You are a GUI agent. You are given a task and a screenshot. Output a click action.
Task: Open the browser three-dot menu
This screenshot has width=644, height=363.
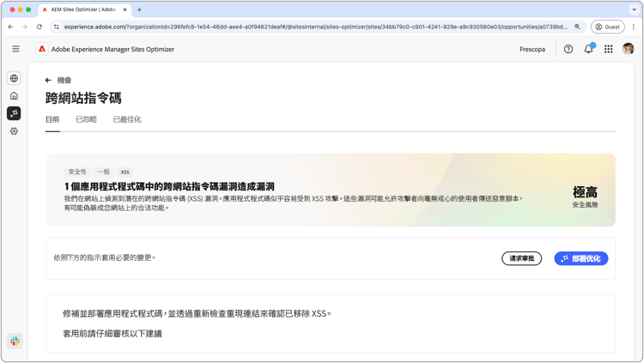(634, 27)
